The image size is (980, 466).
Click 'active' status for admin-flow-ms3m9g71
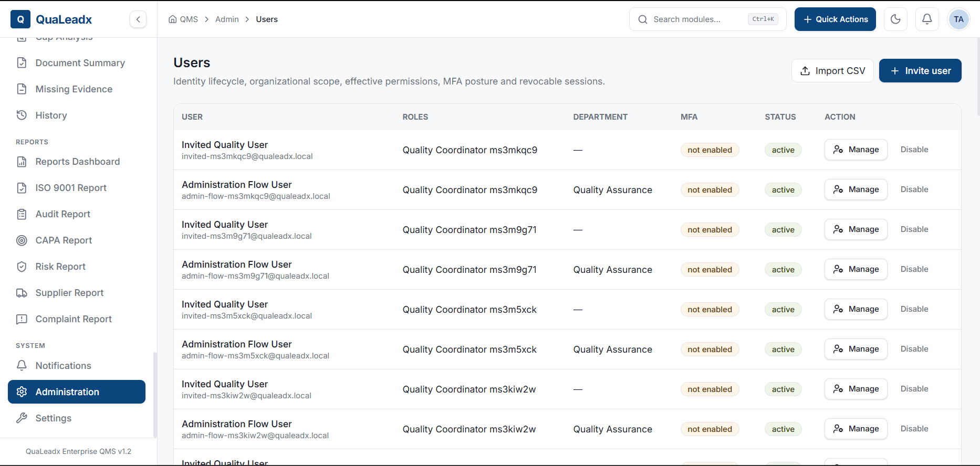point(783,270)
